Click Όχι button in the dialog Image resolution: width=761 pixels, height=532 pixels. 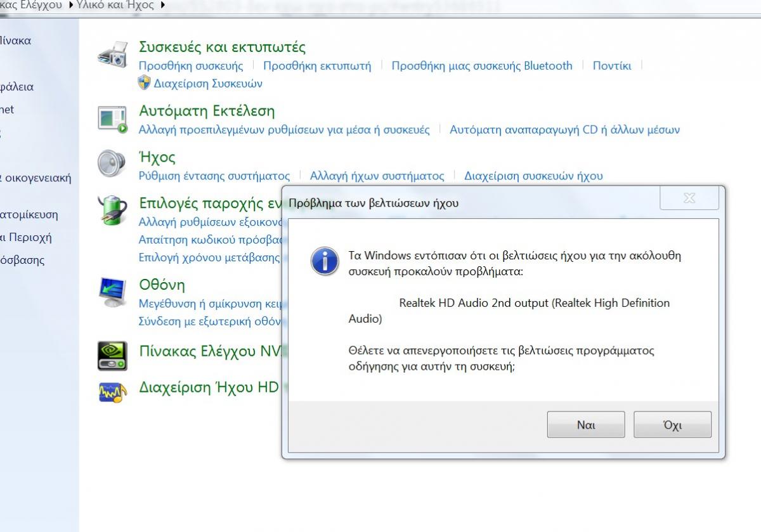click(x=672, y=425)
